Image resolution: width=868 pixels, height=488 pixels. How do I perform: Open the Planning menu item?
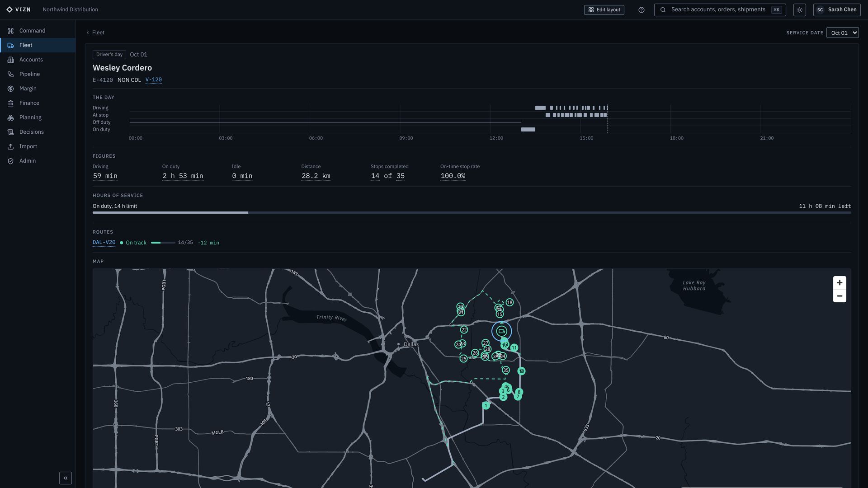click(38, 117)
